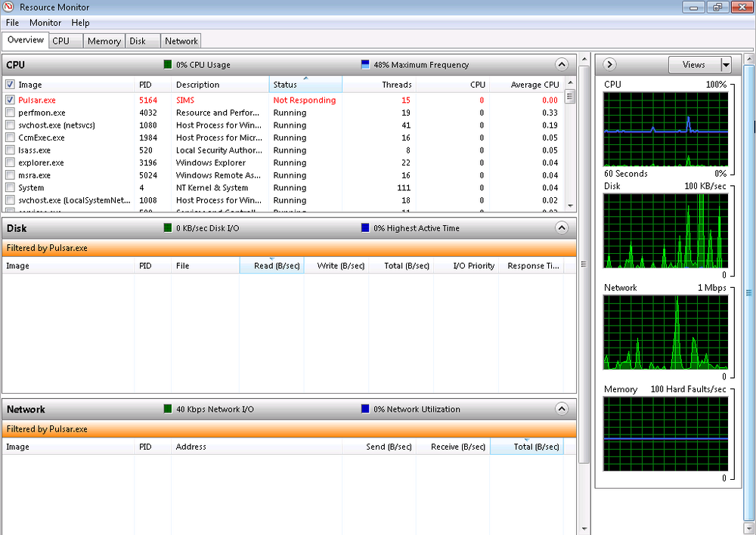
Task: Check the perfmon.exe checkbox
Action: (x=10, y=113)
